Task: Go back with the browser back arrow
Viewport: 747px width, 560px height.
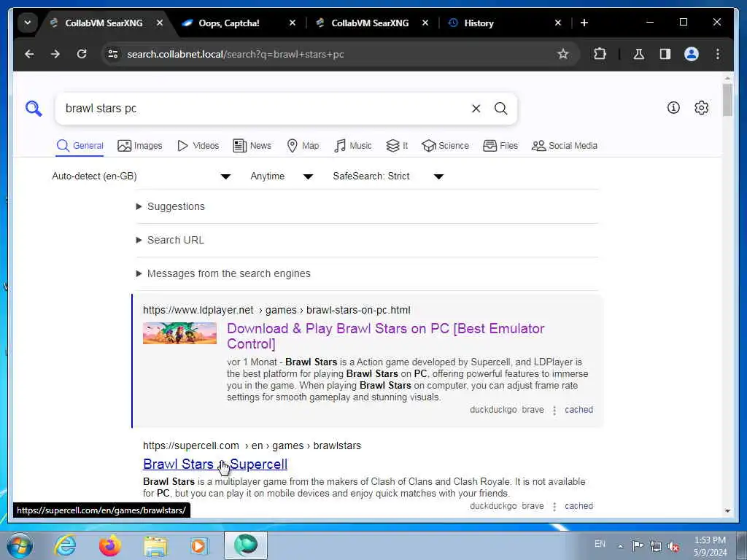Action: click(29, 54)
